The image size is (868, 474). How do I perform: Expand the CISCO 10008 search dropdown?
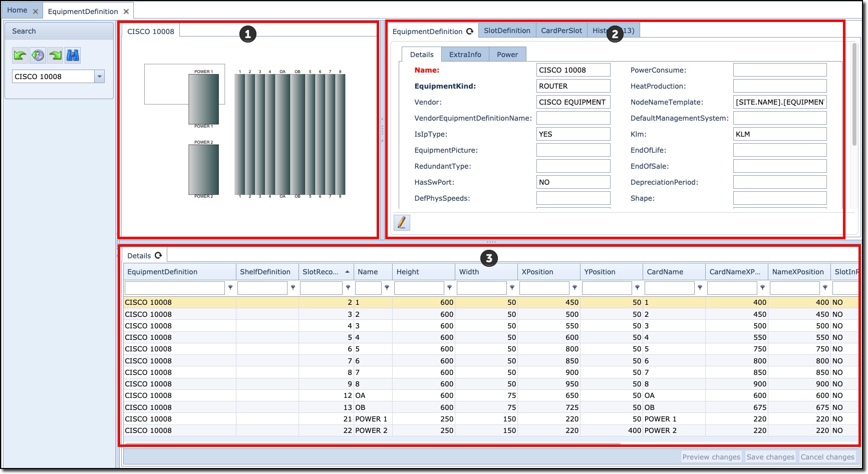click(99, 77)
